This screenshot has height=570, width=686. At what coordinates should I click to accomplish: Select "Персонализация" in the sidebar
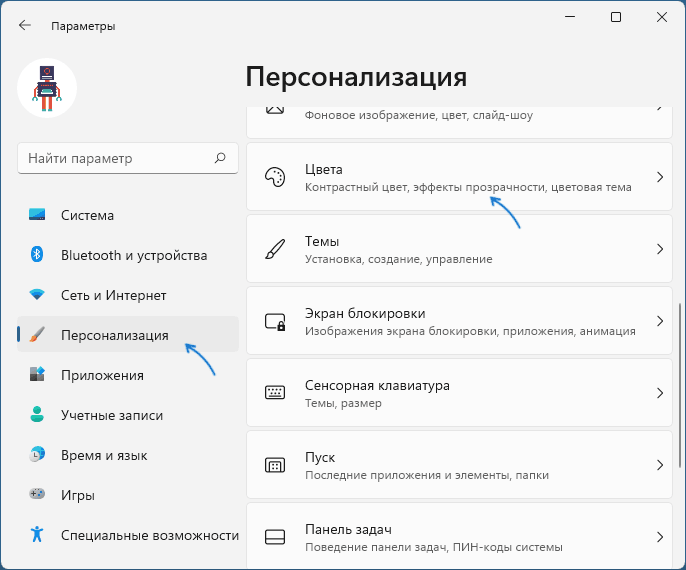(x=128, y=335)
